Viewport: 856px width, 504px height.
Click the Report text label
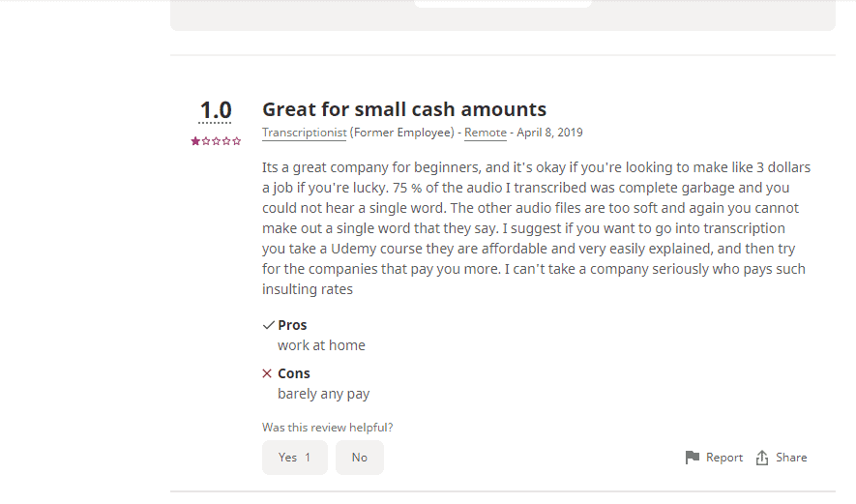724,458
